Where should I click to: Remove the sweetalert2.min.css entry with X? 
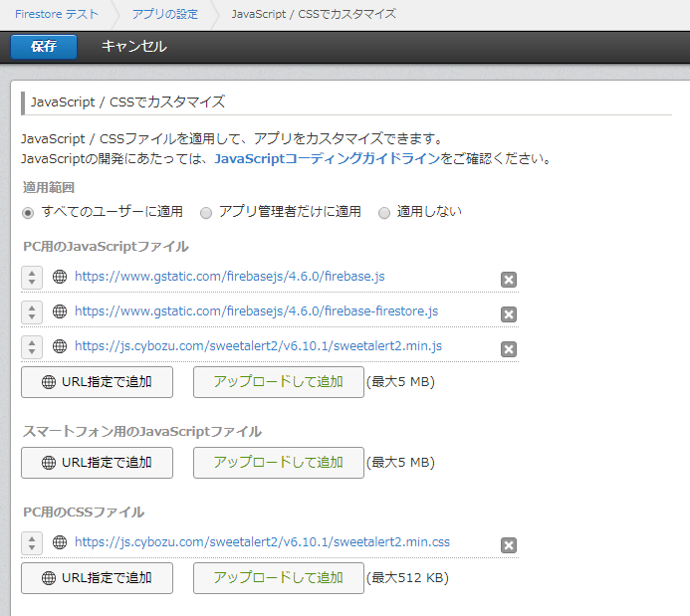click(509, 545)
